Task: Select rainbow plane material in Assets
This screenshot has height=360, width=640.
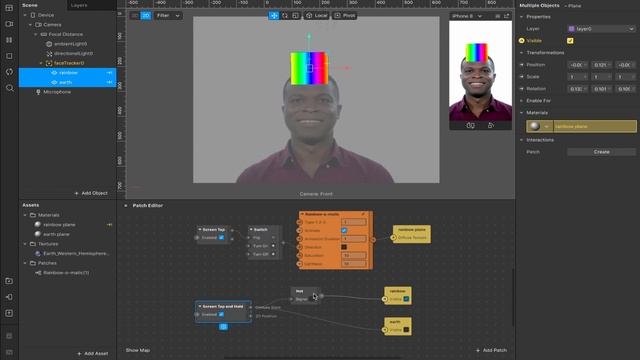Action: click(59, 224)
